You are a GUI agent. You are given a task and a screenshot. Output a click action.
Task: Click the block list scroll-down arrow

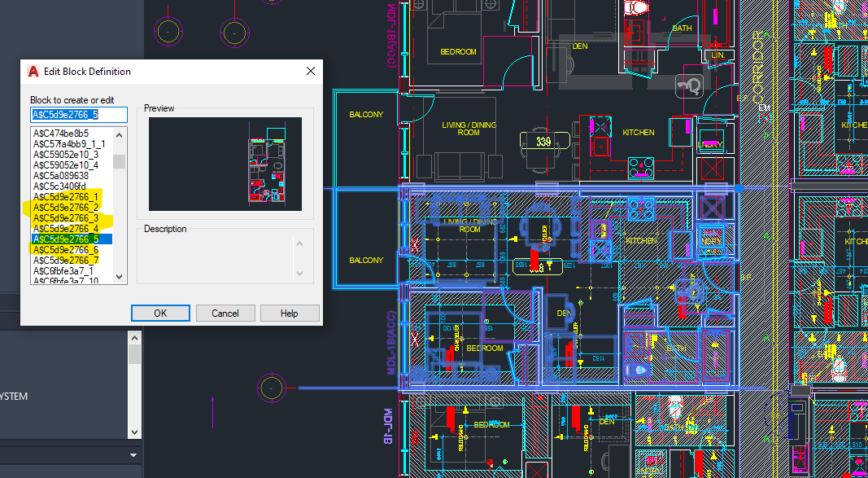119,277
